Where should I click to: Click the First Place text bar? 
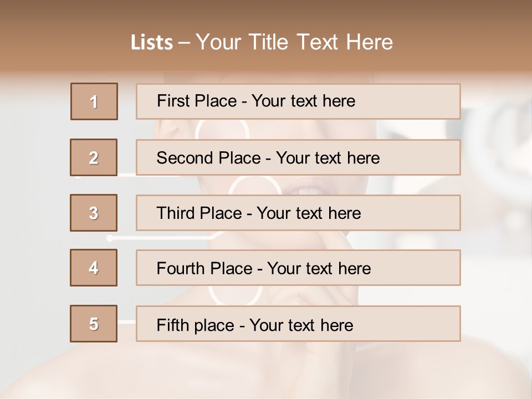tap(298, 101)
